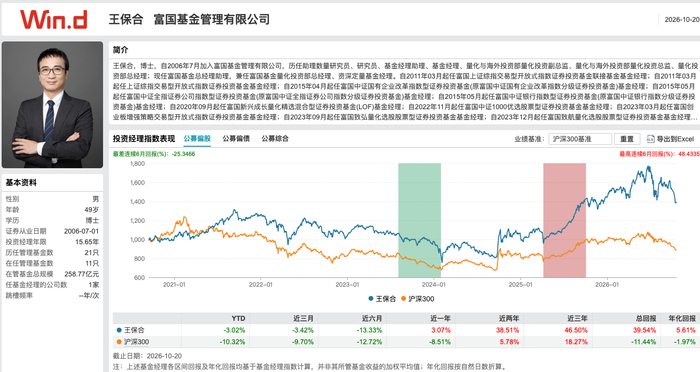Click the 跳槽频率 row
Image resolution: width=700 pixels, height=372 pixels.
(x=52, y=295)
